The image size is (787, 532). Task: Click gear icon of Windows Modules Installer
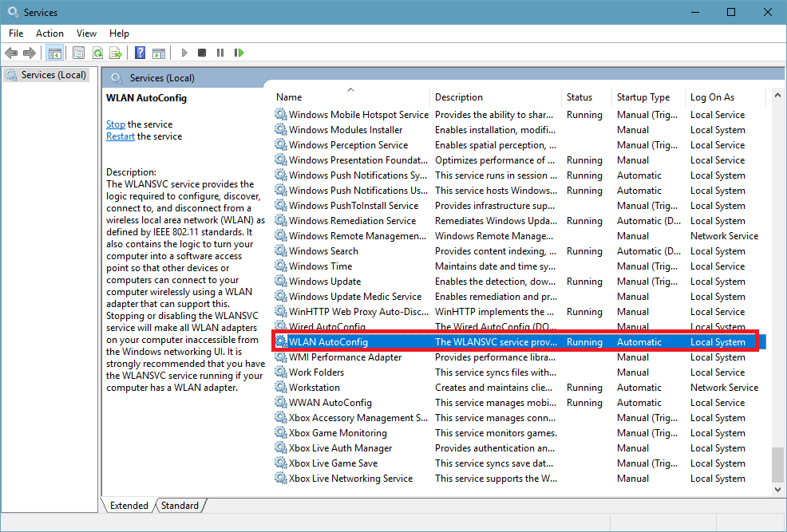click(281, 130)
